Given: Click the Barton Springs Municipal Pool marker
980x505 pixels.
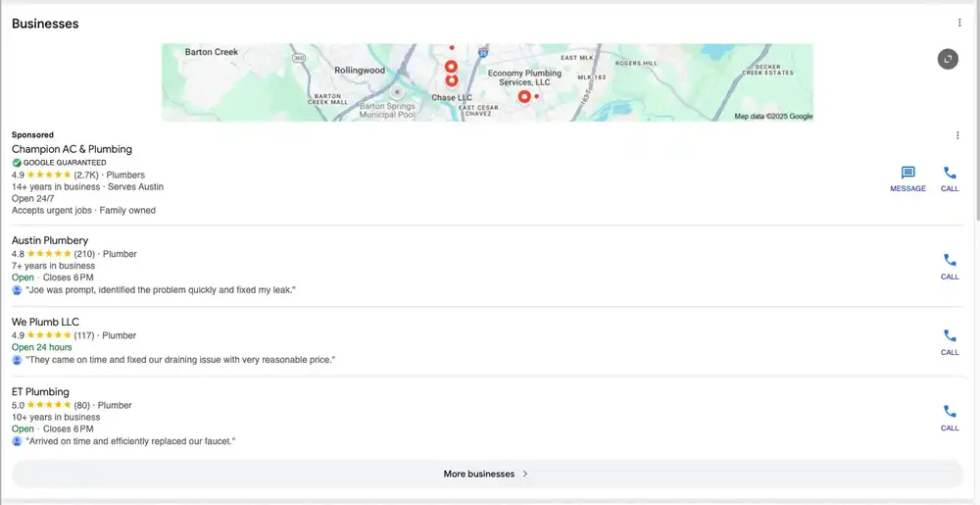Looking at the screenshot, I should click(397, 92).
